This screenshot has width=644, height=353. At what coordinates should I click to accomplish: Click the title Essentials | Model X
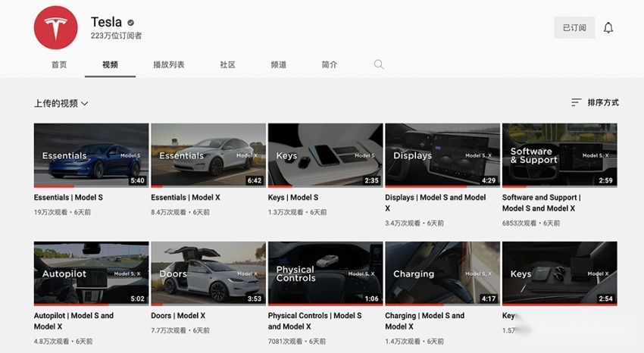tap(185, 198)
